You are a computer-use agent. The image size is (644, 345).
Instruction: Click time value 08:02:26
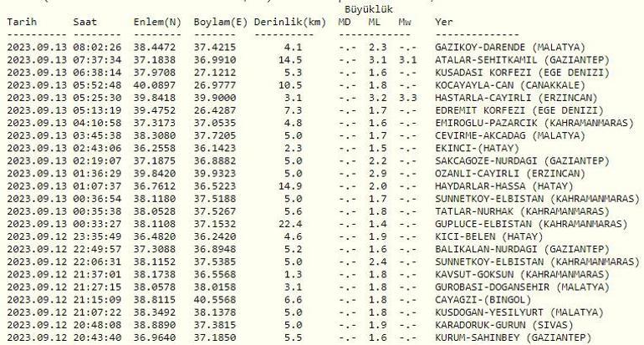pos(97,48)
